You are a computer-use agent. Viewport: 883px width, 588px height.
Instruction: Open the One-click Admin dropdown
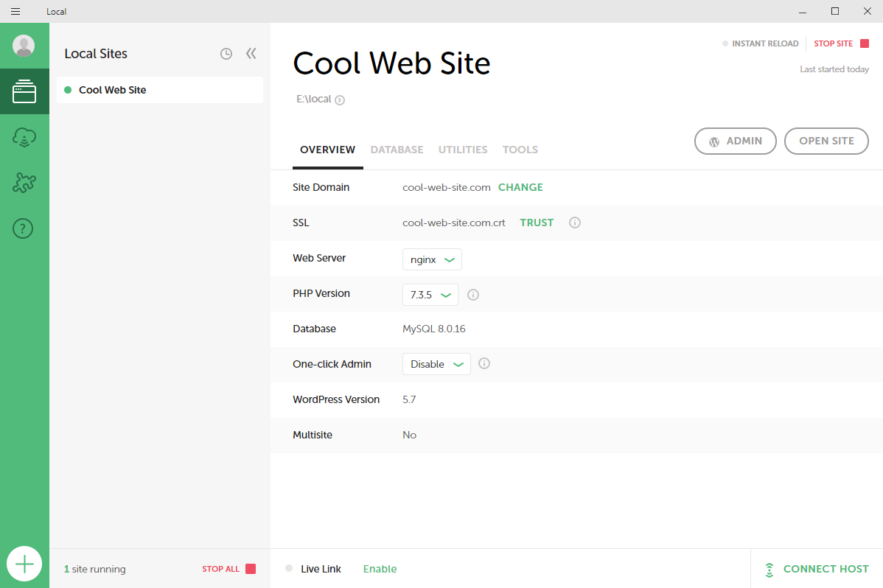[436, 364]
